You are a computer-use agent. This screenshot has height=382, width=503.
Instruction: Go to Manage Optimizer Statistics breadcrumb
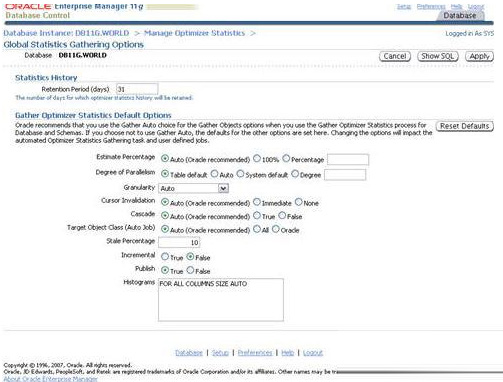194,33
